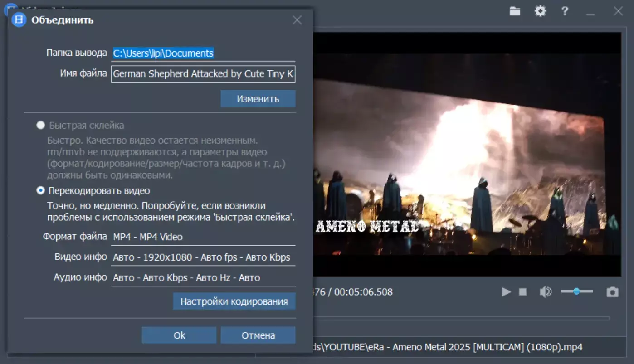Click the Имя файла text field
Screen dimensions: 634x364
[x=203, y=74]
